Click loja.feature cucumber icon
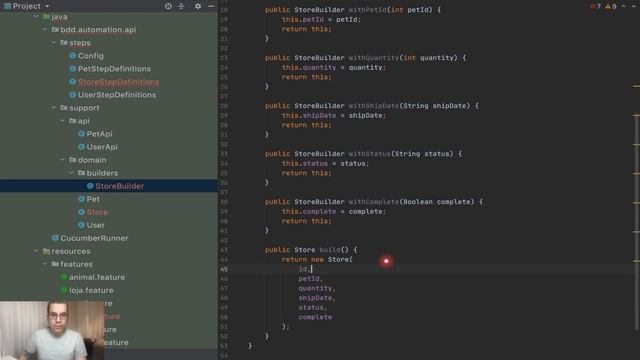The width and height of the screenshot is (640, 360). pyautogui.click(x=64, y=290)
